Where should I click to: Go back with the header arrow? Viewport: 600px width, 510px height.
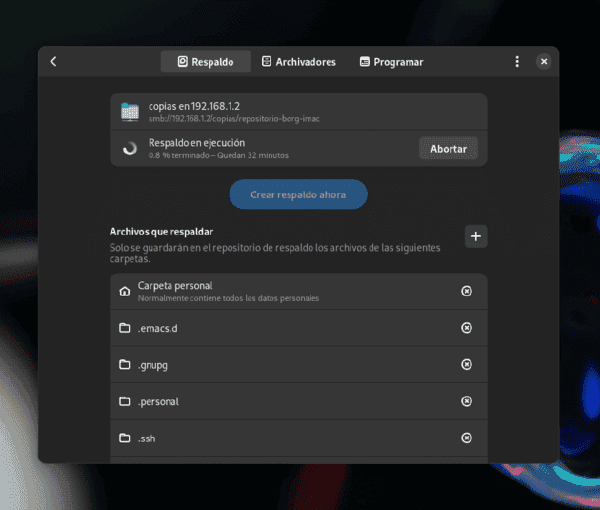[x=54, y=62]
